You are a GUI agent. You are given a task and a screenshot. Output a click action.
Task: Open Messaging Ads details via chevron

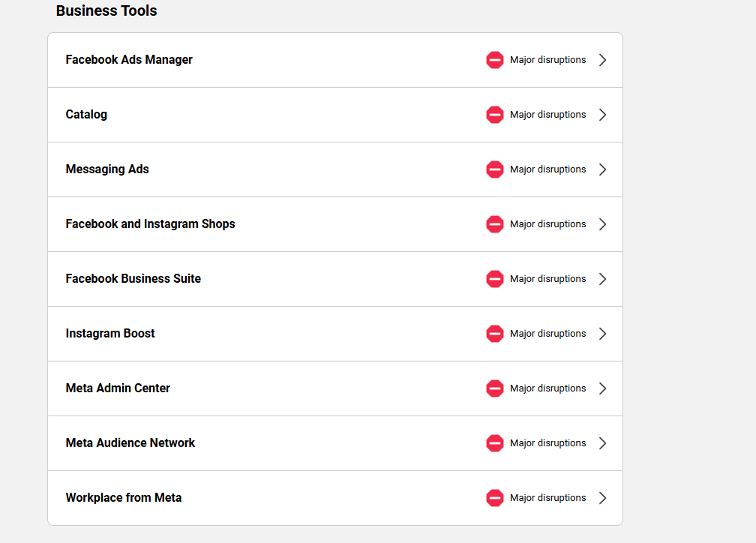603,169
